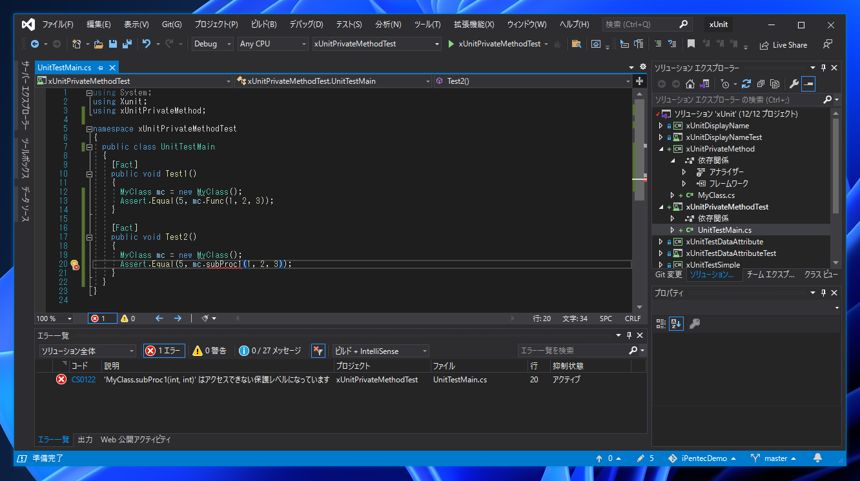Switch to the 出力 tab
This screenshot has height=481, width=860.
(x=85, y=439)
